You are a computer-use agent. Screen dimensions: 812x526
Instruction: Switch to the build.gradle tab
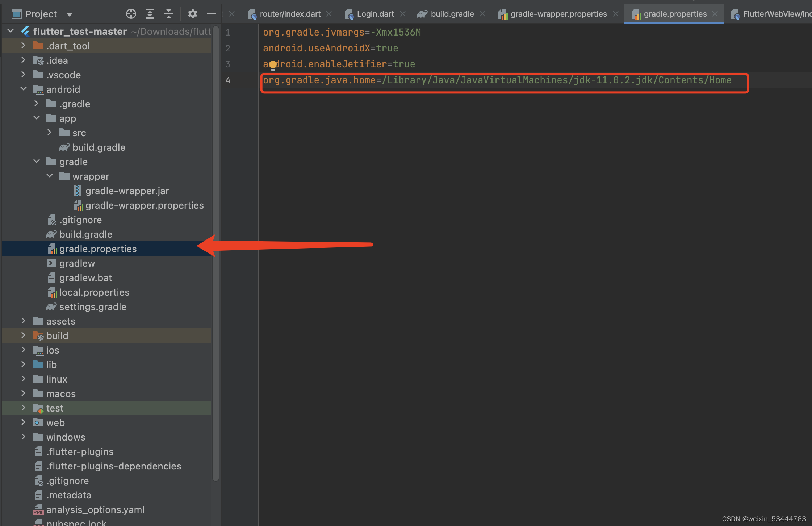pos(452,14)
